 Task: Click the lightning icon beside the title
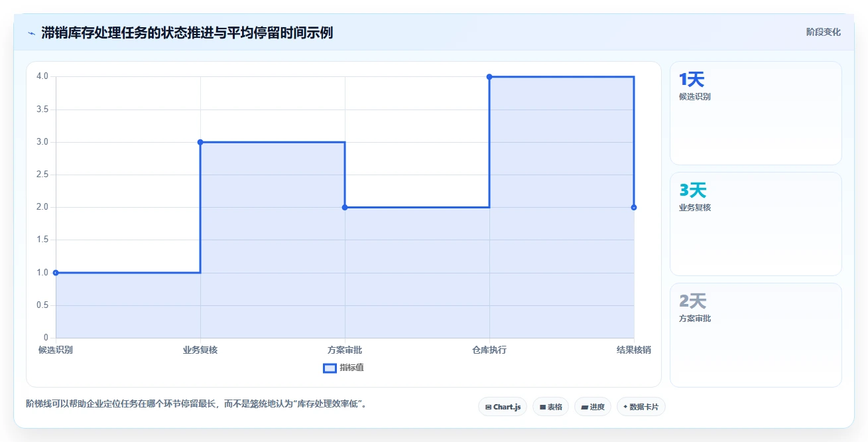click(31, 33)
